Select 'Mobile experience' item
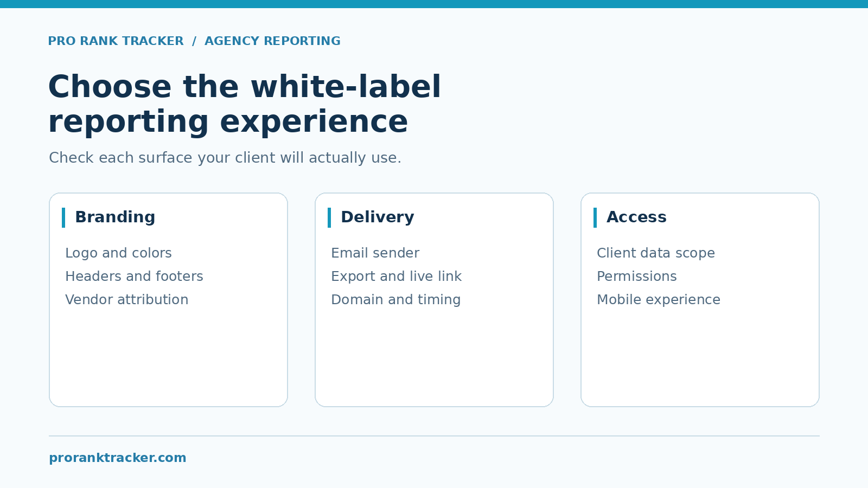868x488 pixels. tap(658, 300)
